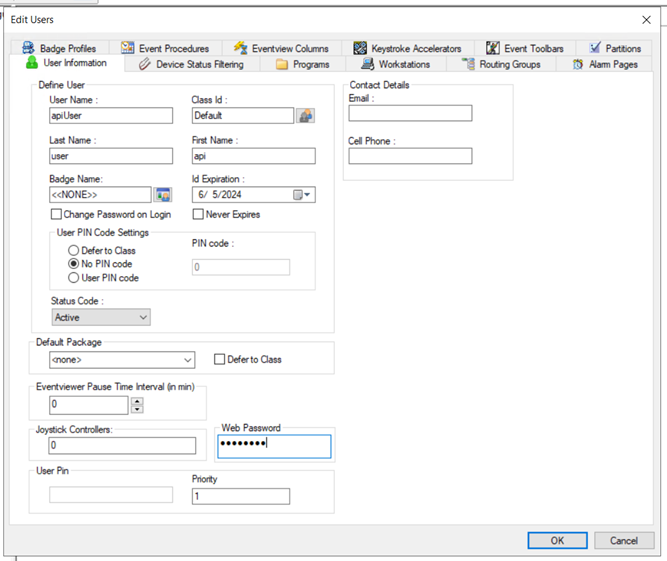The width and height of the screenshot is (667, 561).
Task: Increase Eventviewer Pause Time with up arrow
Action: (x=137, y=401)
